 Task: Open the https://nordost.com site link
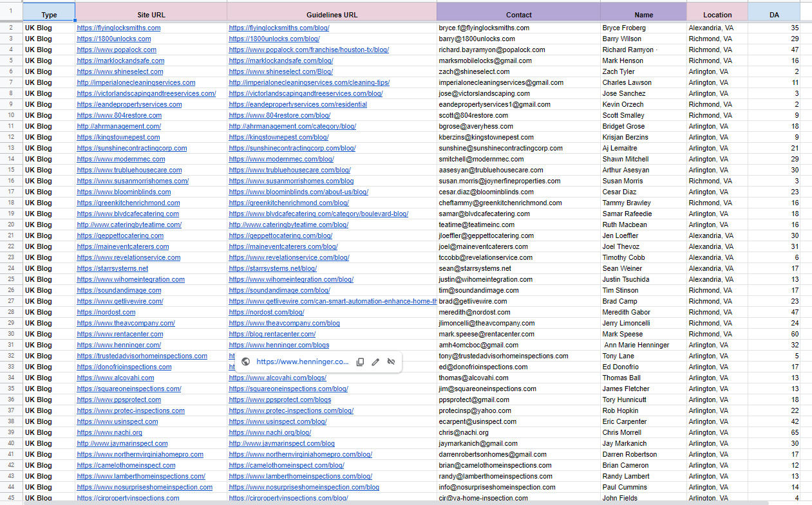106,312
